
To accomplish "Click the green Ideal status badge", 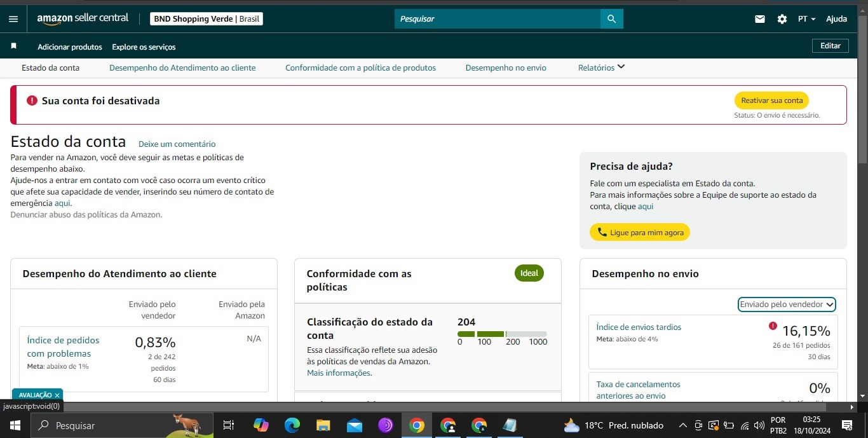I will (x=529, y=273).
